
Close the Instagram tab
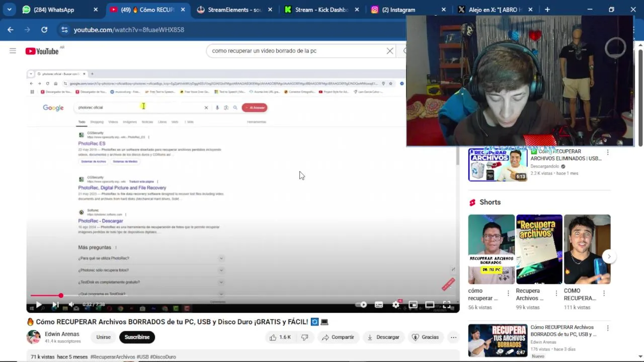pos(444,10)
